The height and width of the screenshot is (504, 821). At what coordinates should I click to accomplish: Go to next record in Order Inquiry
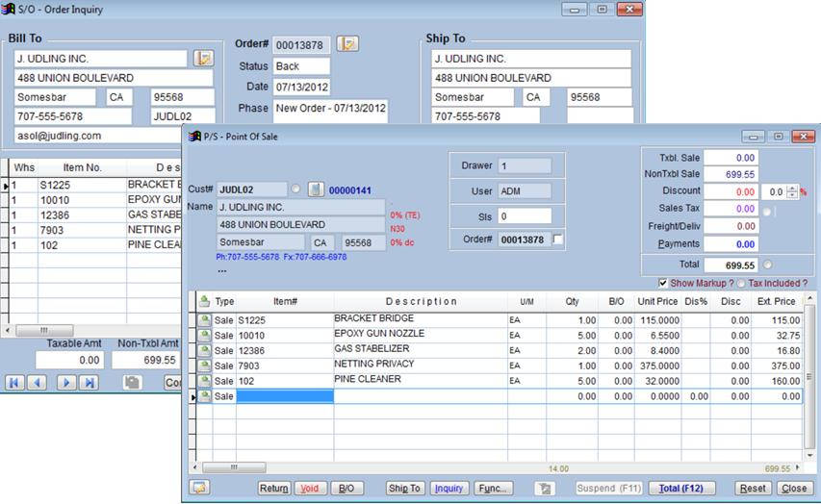[64, 383]
